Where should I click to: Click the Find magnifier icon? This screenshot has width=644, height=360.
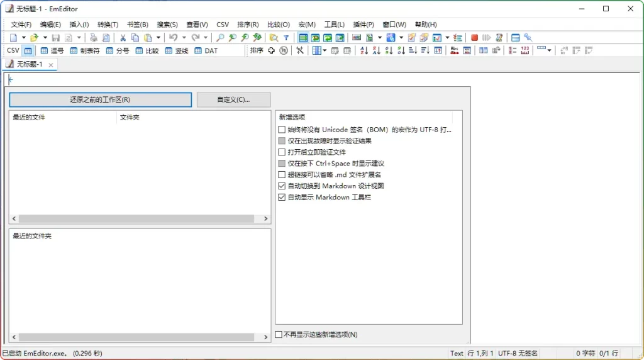tap(220, 38)
